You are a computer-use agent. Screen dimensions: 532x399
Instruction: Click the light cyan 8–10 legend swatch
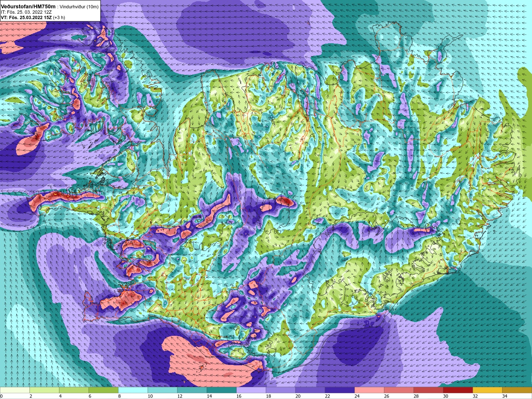tap(133, 391)
